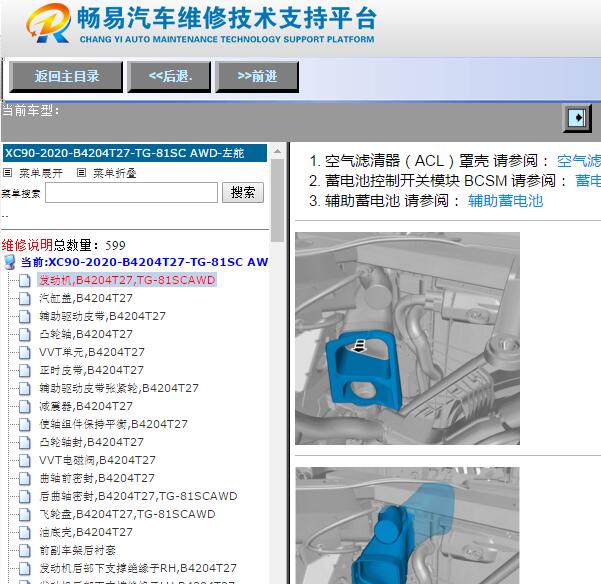Viewport: 601px width, 584px height.
Task: Click document icon beside 油底壳,B4204T27
Action: (25, 533)
